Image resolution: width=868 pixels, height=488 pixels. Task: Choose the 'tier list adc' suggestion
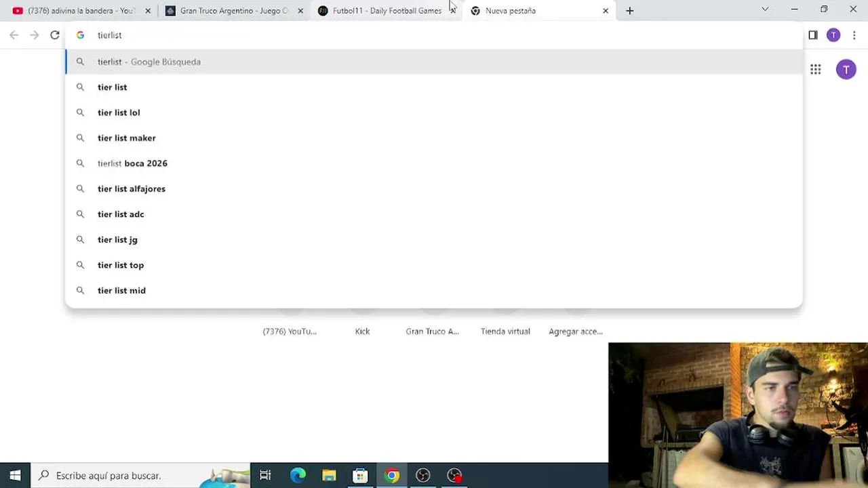click(434, 214)
